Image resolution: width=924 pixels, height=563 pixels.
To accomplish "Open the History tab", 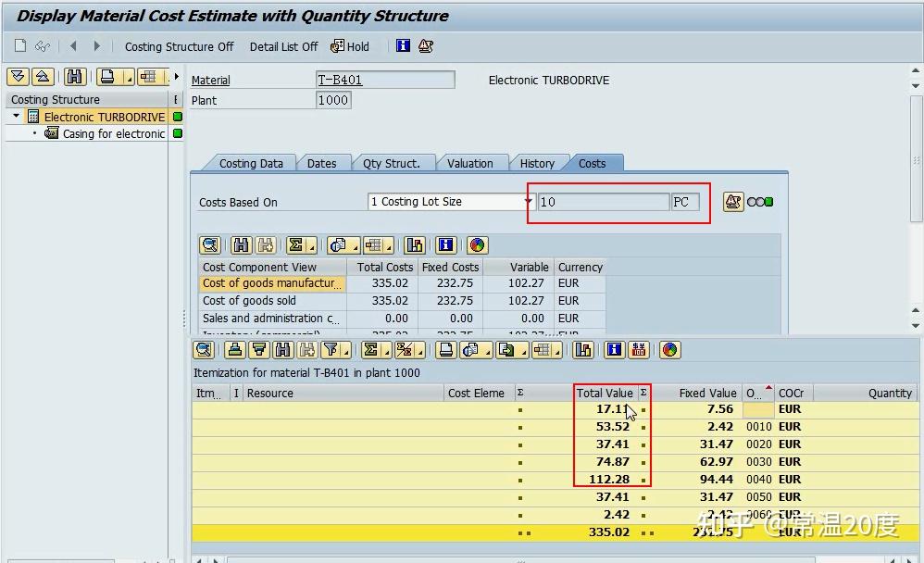I will tap(540, 162).
